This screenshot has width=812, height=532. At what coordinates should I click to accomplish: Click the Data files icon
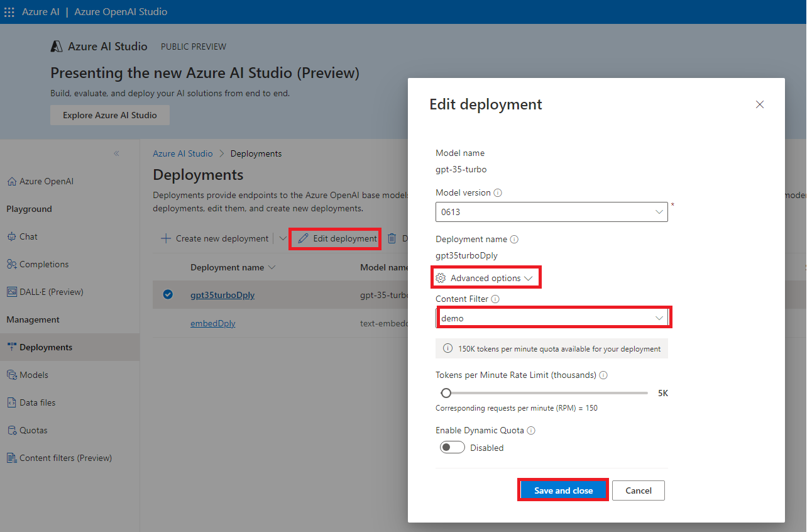[12, 402]
